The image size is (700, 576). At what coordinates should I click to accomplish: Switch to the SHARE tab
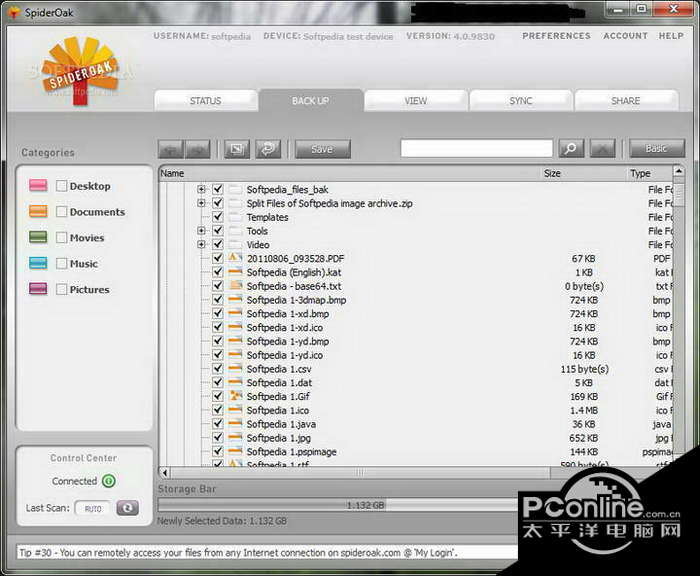tap(626, 100)
